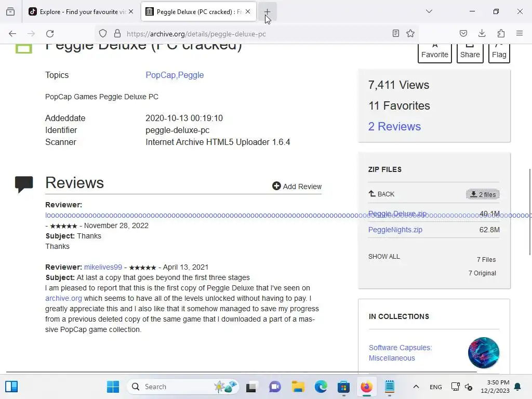Select Firefox on the taskbar
Image resolution: width=532 pixels, height=399 pixels.
coord(366,387)
